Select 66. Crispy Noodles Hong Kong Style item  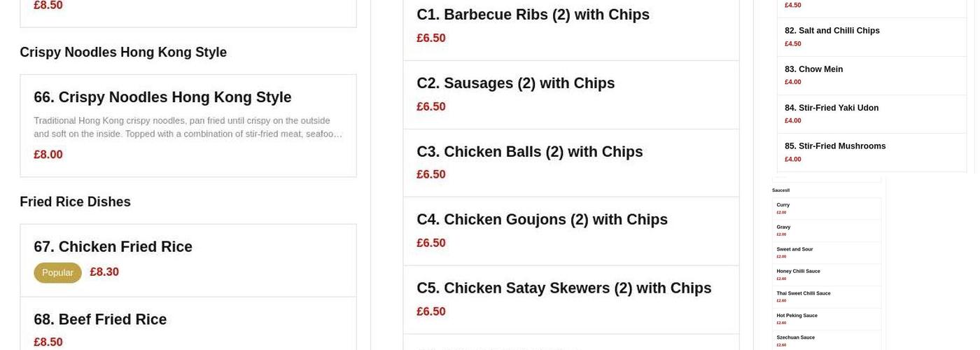(162, 97)
